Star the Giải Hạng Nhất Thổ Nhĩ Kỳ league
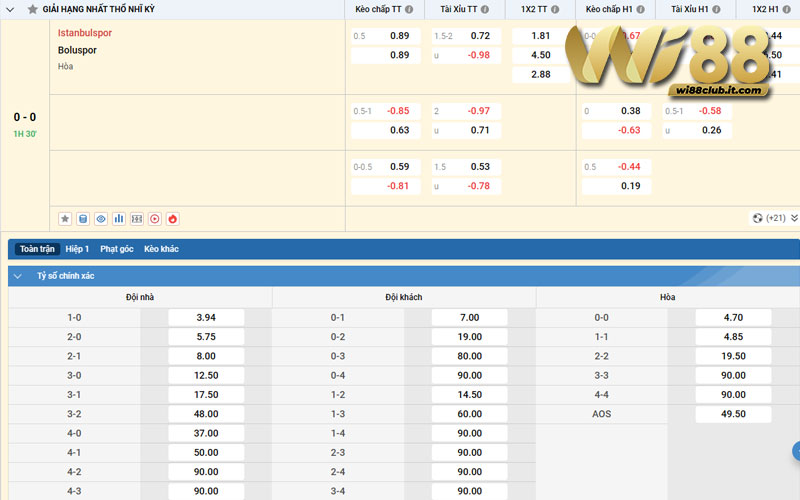800x500 pixels. tap(33, 9)
